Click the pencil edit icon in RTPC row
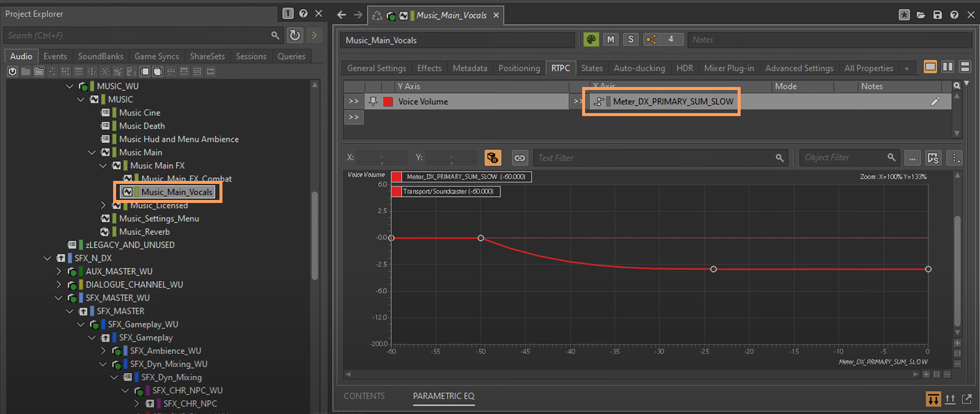Viewport: 980px width, 414px height. click(x=935, y=101)
